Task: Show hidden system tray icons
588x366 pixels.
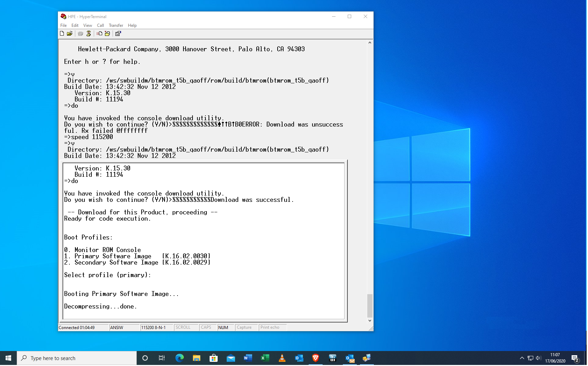Action: pos(522,358)
